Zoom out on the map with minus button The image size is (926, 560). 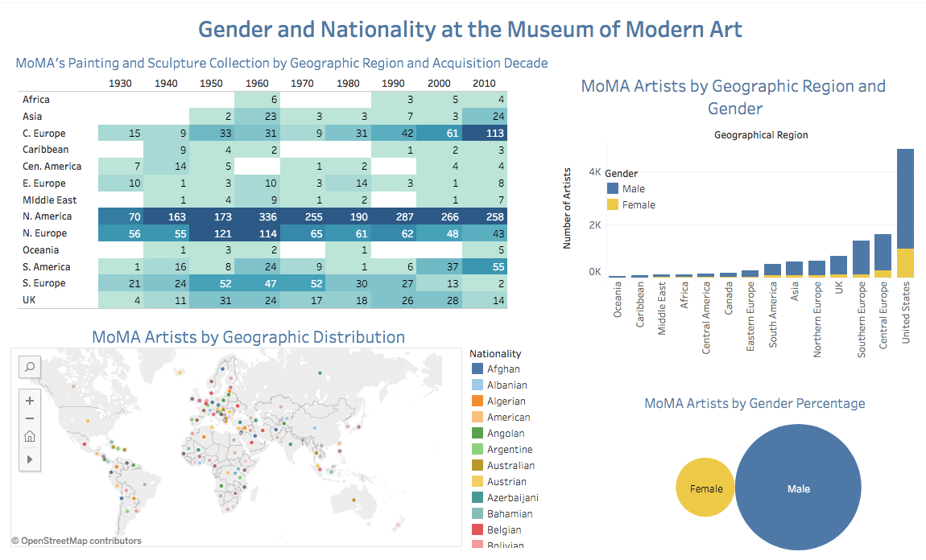pos(30,418)
